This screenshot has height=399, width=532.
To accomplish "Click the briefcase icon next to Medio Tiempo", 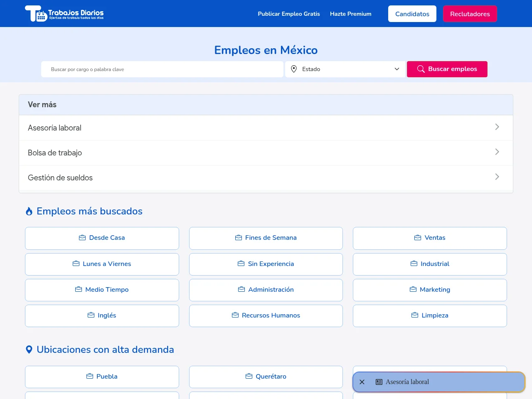I will click(x=79, y=289).
